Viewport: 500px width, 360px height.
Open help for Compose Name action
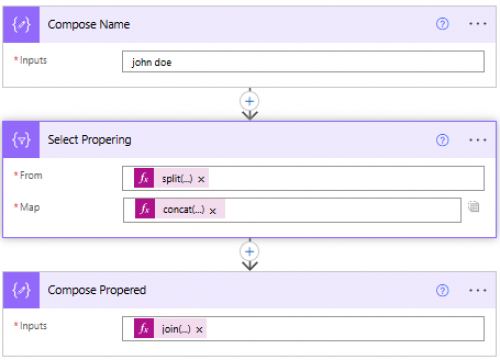[442, 24]
